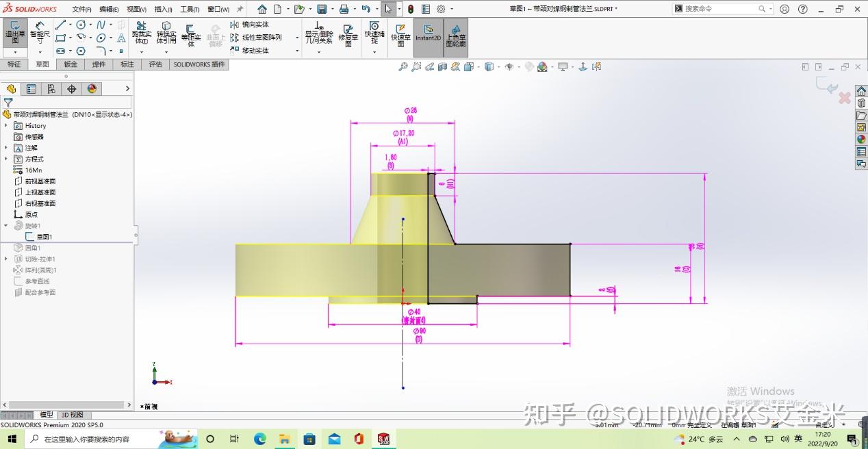The height and width of the screenshot is (449, 868).
Task: Click the Exit Sketch (退出草图) button
Action: (14, 32)
